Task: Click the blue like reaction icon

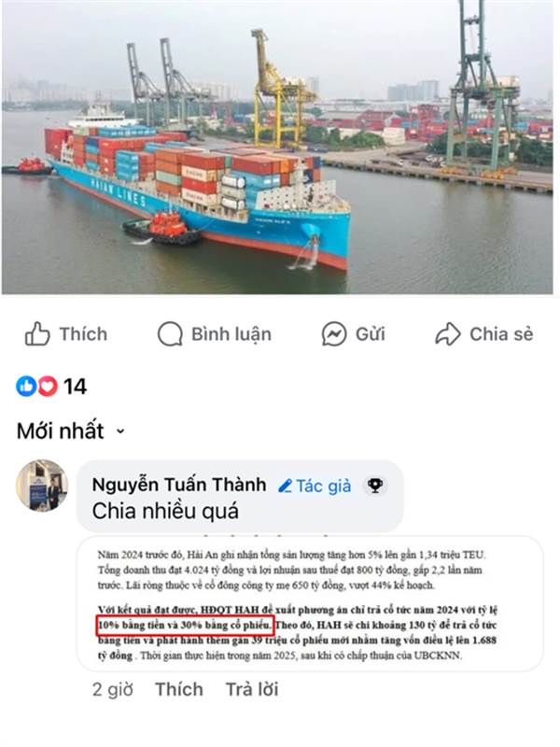Action: [x=26, y=386]
